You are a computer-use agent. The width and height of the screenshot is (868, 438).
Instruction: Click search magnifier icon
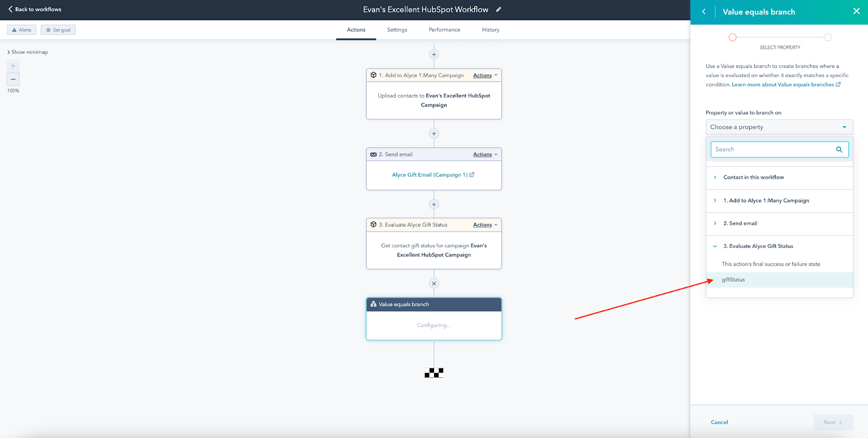(839, 150)
